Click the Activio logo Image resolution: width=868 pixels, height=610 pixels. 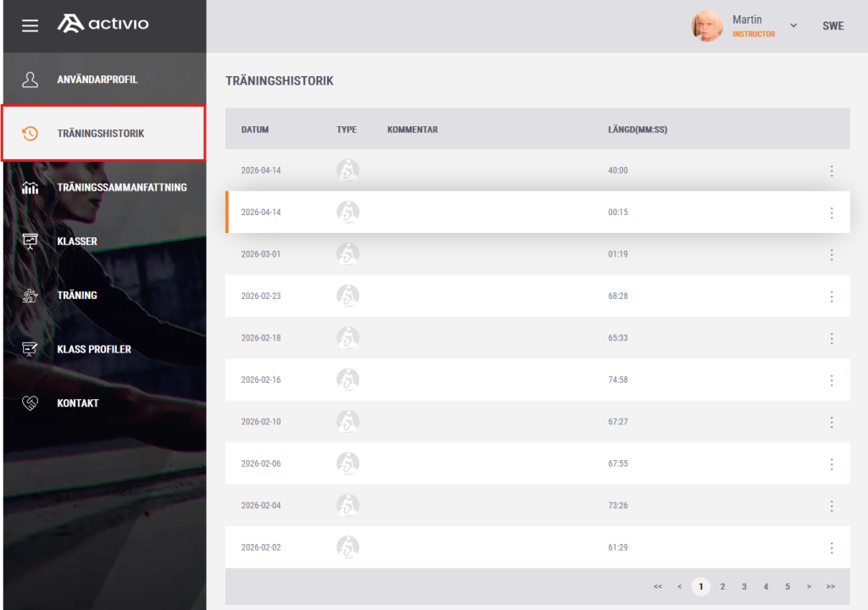[103, 24]
